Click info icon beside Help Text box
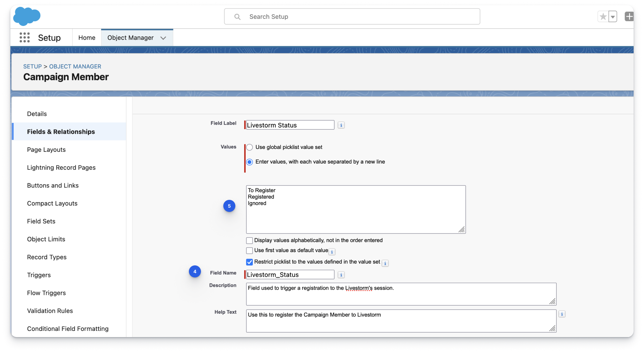This screenshot has width=644, height=353. (562, 314)
